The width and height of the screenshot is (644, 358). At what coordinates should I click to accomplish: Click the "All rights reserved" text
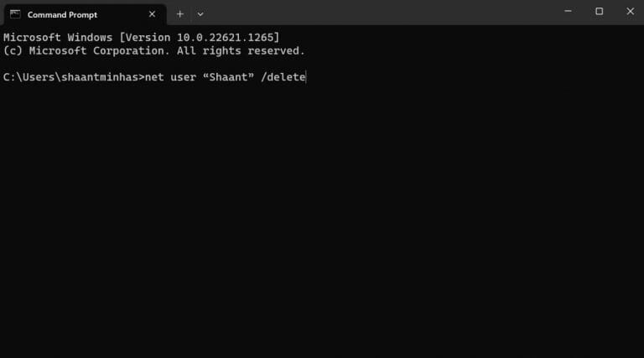coord(241,51)
